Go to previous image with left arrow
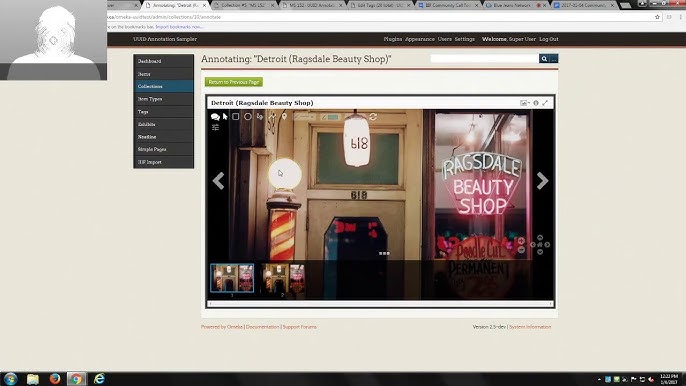686x386 pixels. click(218, 180)
